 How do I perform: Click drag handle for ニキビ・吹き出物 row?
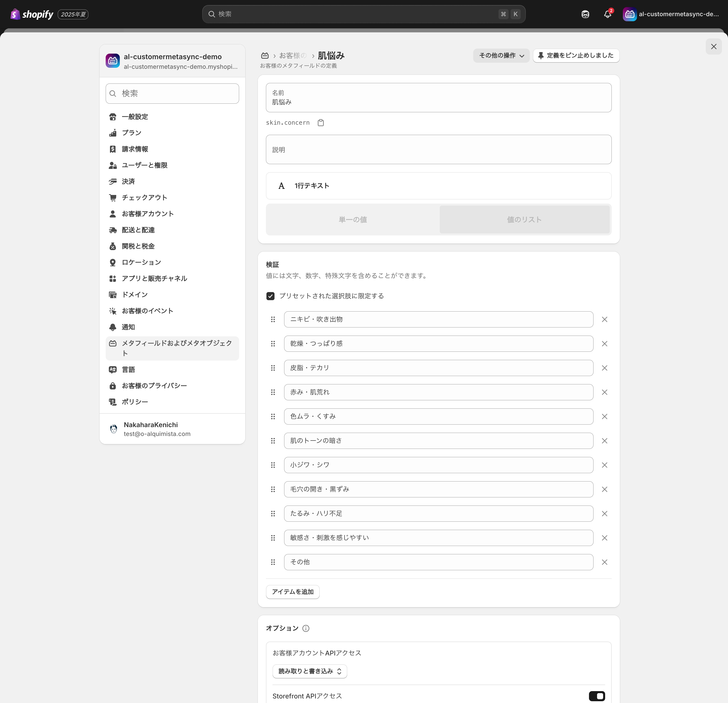273,319
